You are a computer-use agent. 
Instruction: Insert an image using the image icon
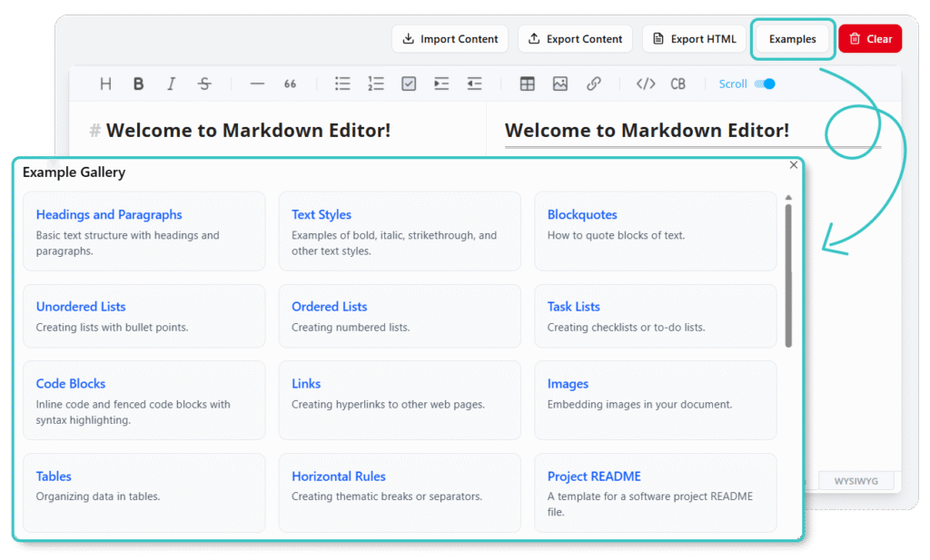(x=560, y=84)
